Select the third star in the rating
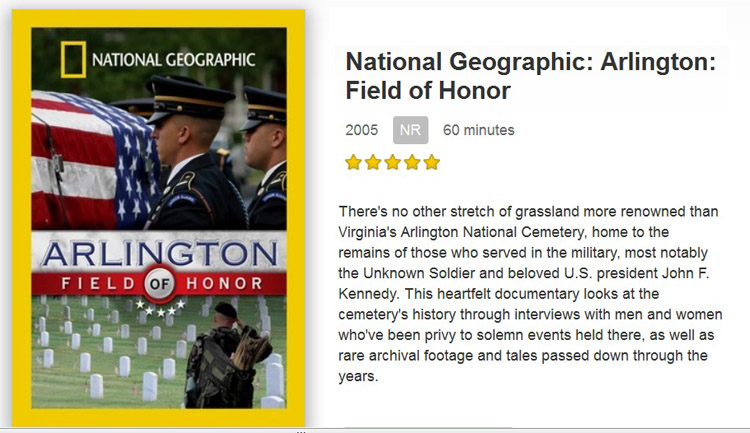The image size is (750, 433). [392, 162]
